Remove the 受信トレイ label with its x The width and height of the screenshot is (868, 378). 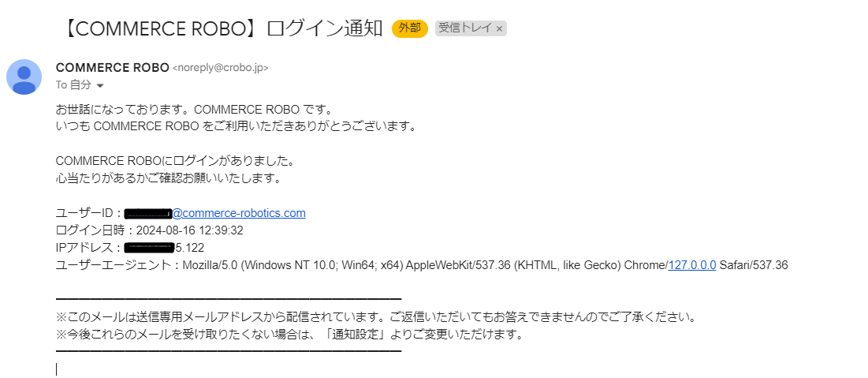pyautogui.click(x=499, y=29)
